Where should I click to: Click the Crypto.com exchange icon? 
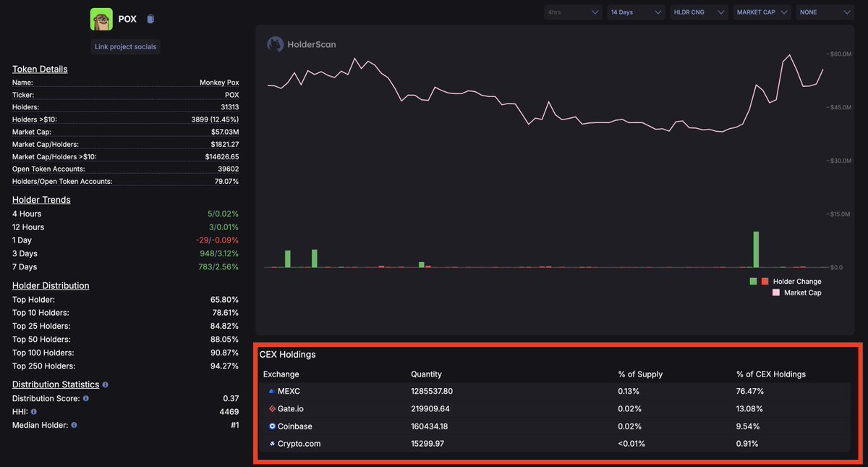[x=272, y=443]
